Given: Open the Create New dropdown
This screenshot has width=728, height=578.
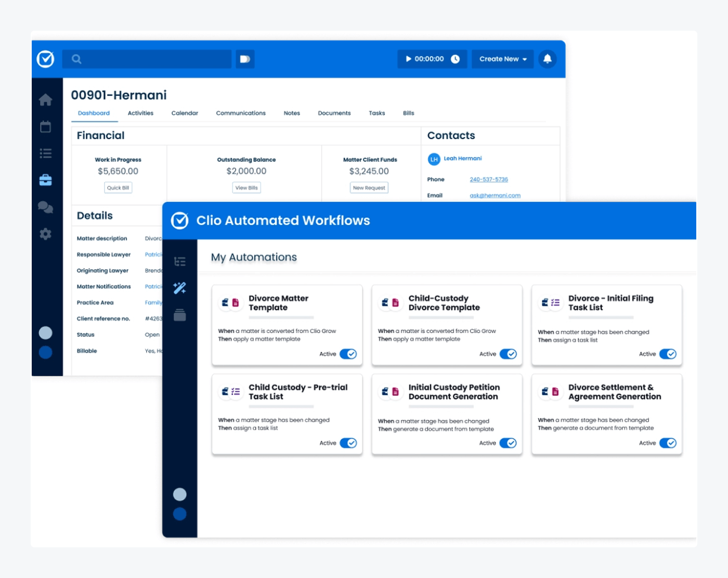Looking at the screenshot, I should point(503,59).
